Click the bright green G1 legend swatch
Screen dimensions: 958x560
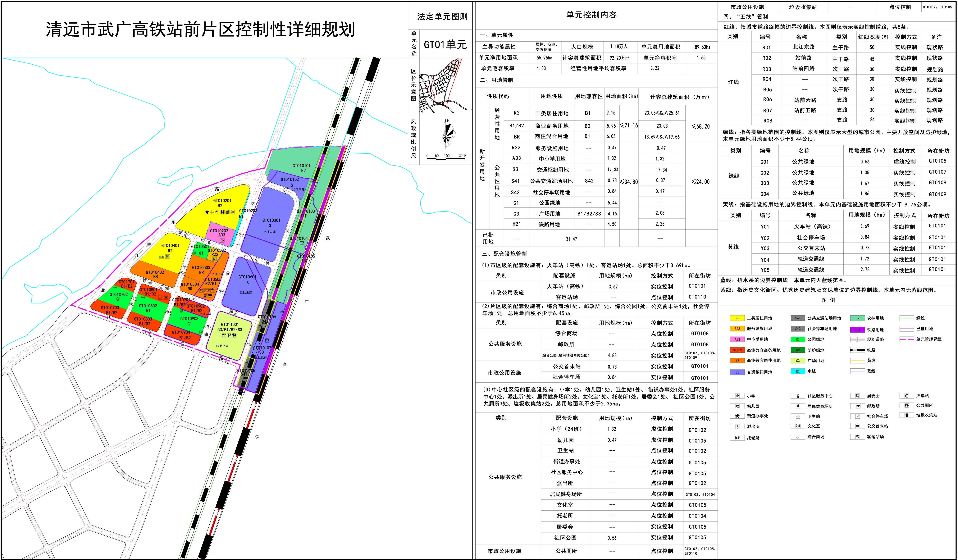[798, 339]
